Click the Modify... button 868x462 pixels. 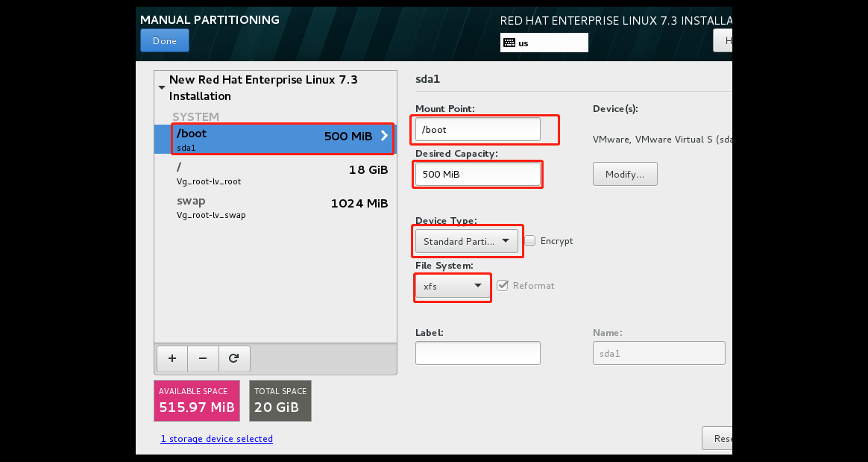click(625, 174)
